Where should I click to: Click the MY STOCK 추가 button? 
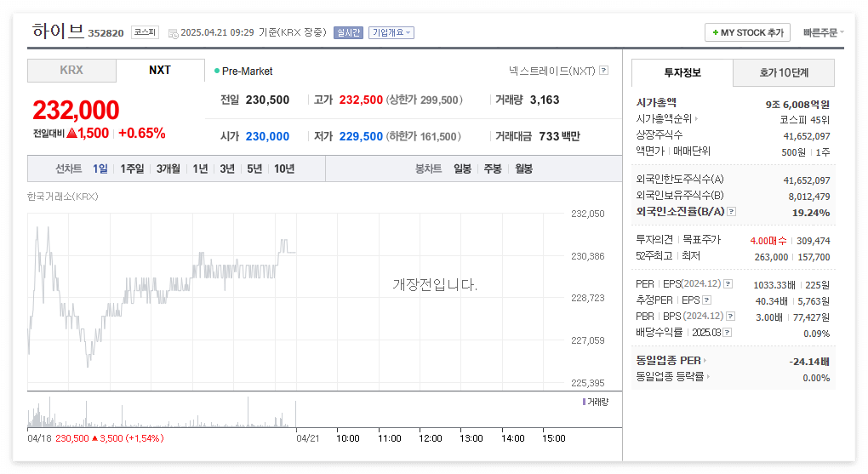click(x=747, y=32)
